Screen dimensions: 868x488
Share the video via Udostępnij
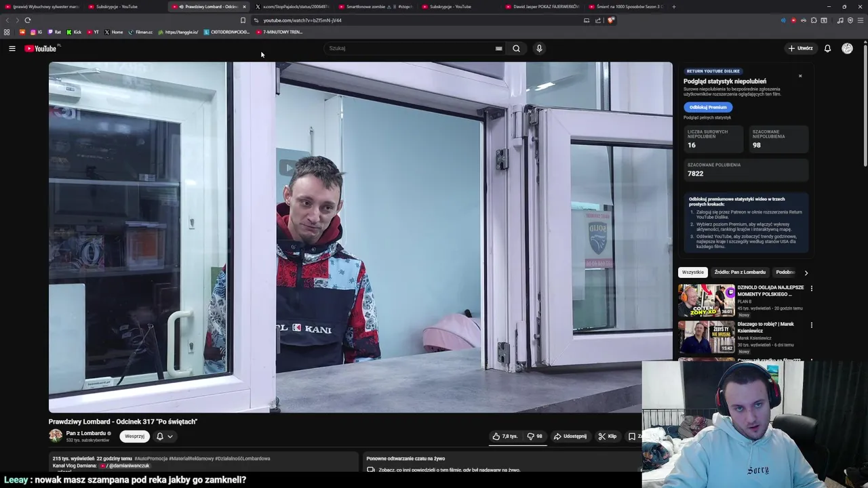click(570, 436)
